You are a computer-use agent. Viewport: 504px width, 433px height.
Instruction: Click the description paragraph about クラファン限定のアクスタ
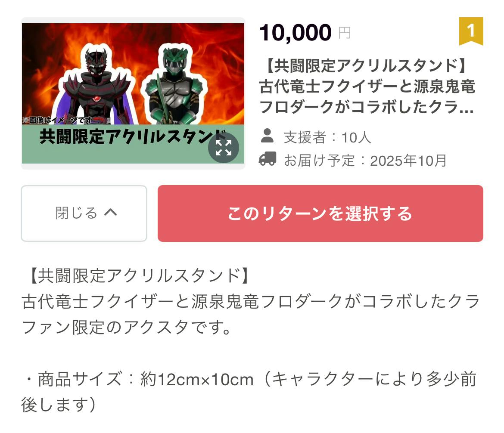pos(251,314)
